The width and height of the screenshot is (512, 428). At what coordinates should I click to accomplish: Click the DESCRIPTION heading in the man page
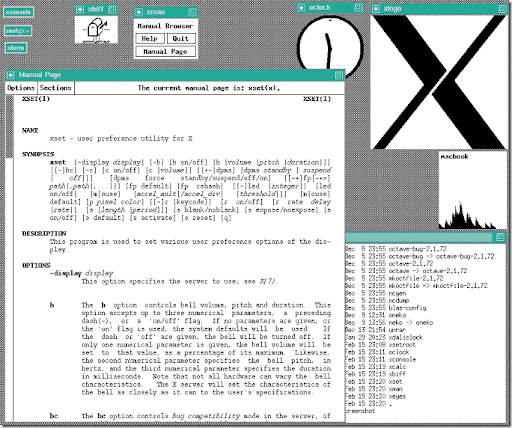[44, 233]
